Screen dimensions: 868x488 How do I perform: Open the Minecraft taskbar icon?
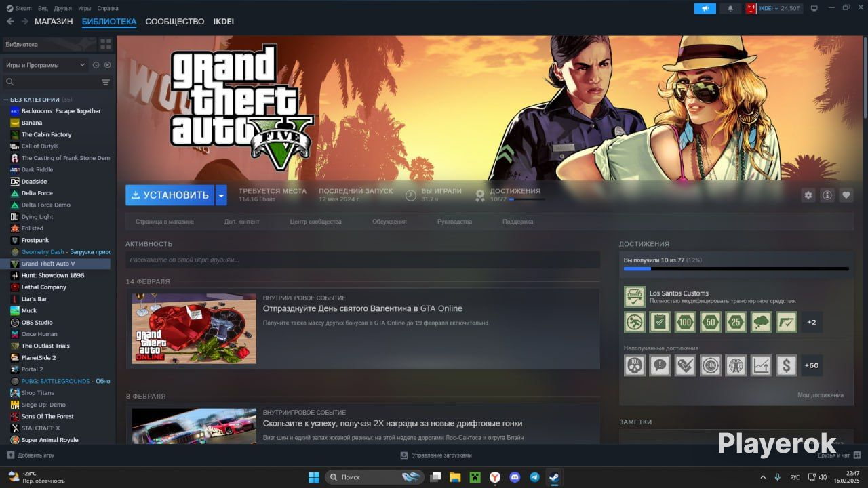tap(475, 477)
